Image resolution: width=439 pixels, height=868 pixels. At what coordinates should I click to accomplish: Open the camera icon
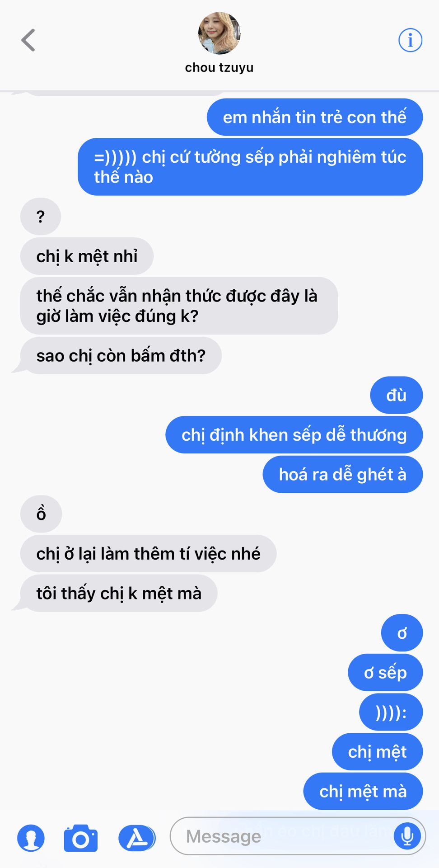(81, 838)
